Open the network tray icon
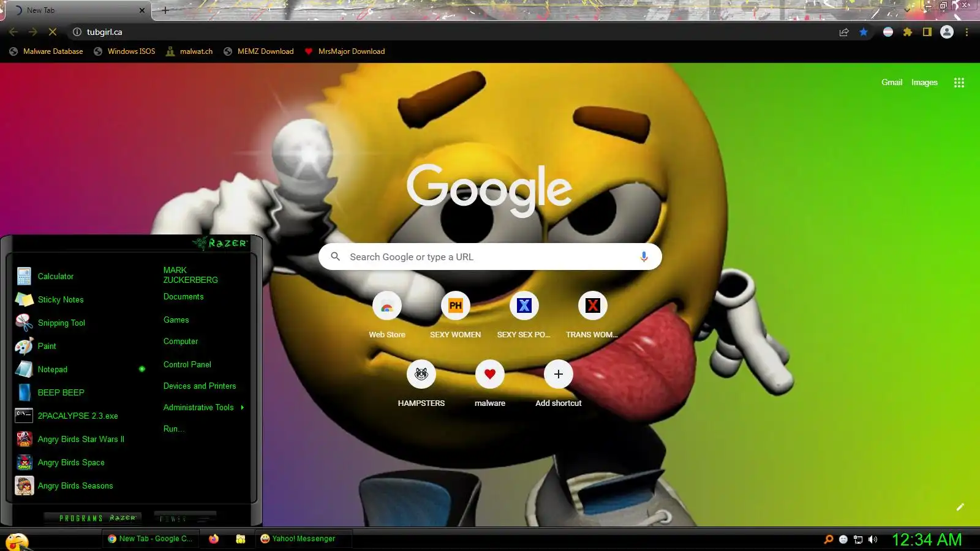The height and width of the screenshot is (551, 980). pyautogui.click(x=858, y=539)
